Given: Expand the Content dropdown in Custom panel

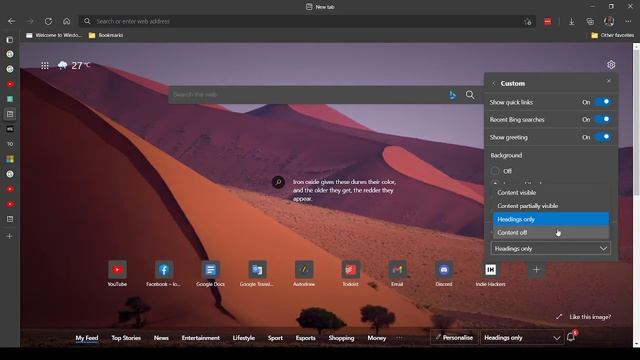Looking at the screenshot, I should click(551, 248).
